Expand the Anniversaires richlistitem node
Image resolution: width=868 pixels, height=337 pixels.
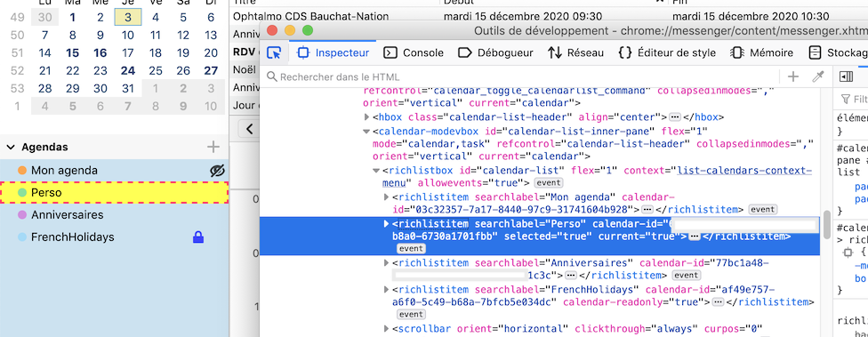tap(386, 263)
